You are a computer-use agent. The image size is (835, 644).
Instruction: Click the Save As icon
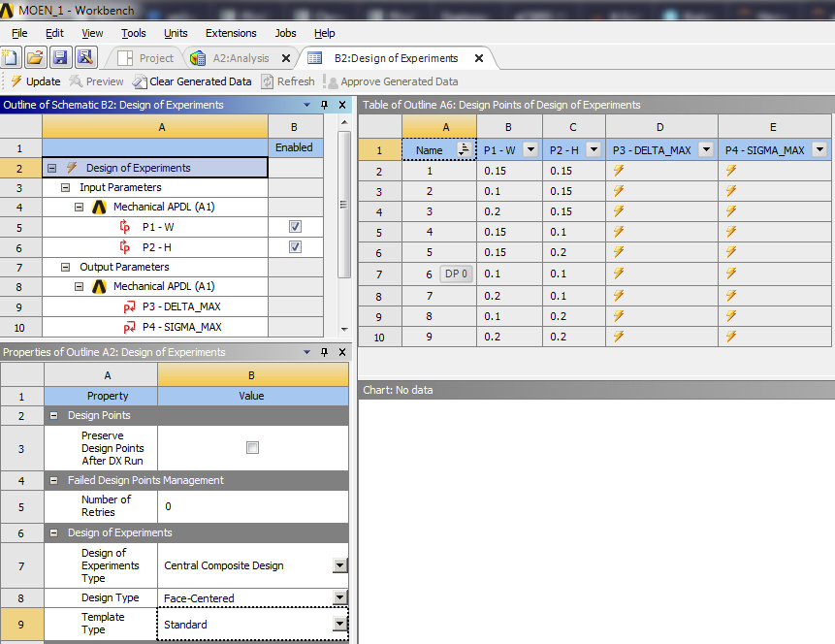pos(84,57)
